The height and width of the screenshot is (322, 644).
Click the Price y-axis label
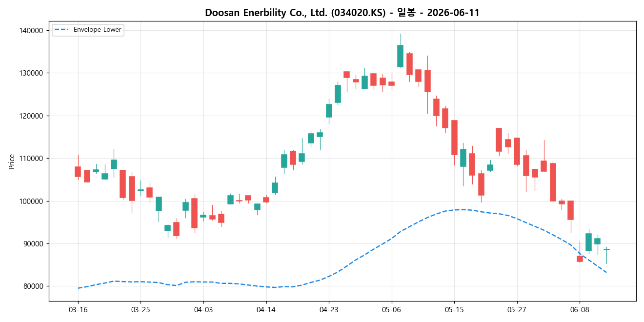pyautogui.click(x=12, y=161)
